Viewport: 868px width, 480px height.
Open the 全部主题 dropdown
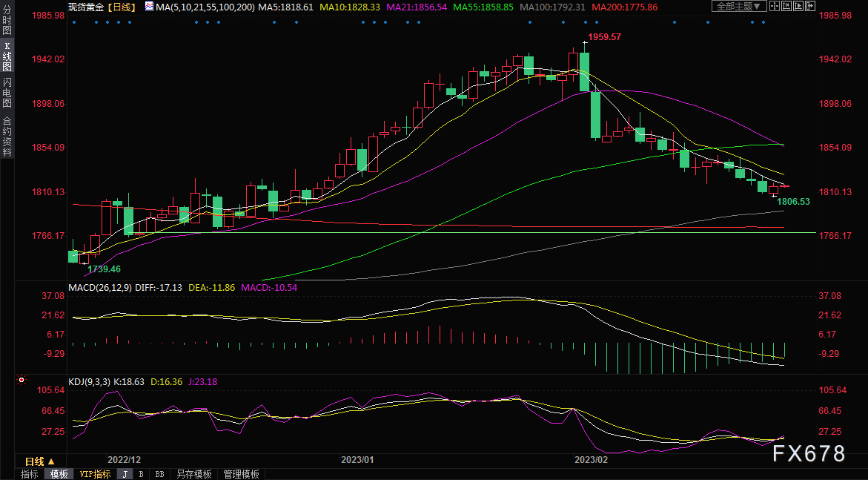(738, 7)
